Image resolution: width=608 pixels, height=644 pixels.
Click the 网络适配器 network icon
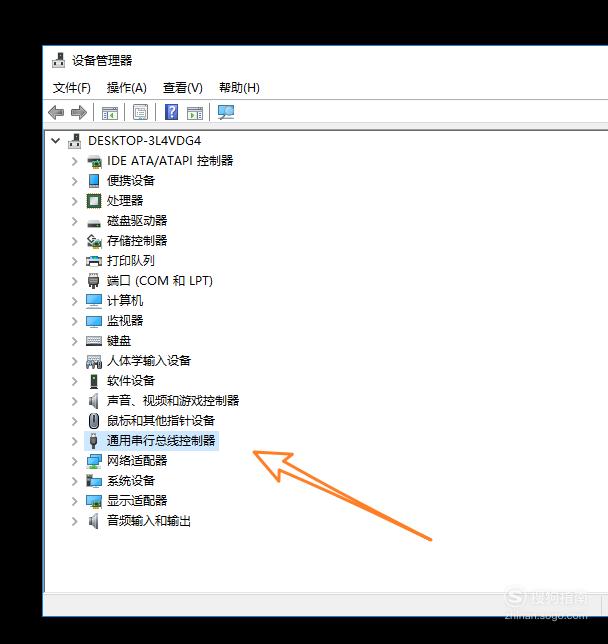click(x=94, y=461)
